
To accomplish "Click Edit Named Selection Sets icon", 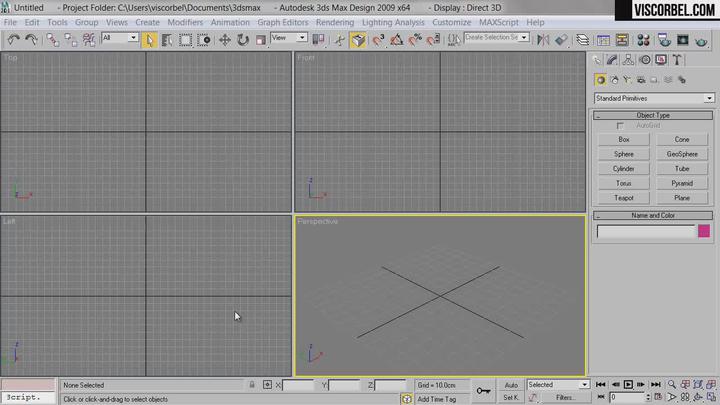I will [454, 40].
